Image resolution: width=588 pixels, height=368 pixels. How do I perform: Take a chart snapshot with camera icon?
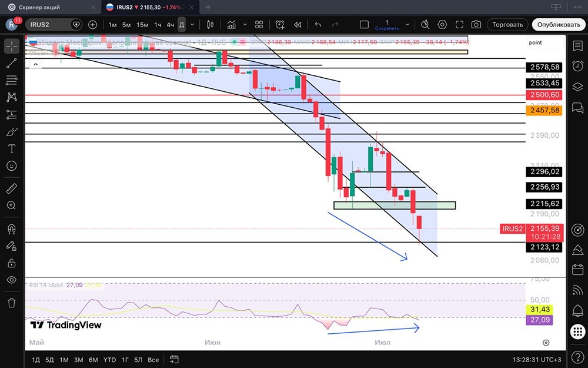pyautogui.click(x=476, y=25)
